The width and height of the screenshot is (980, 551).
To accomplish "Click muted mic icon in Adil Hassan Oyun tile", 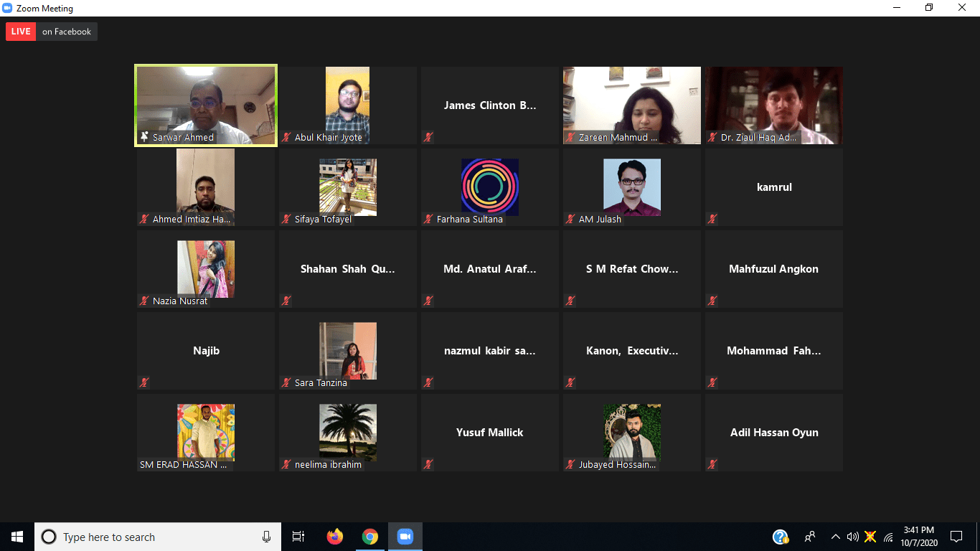I will (x=712, y=464).
